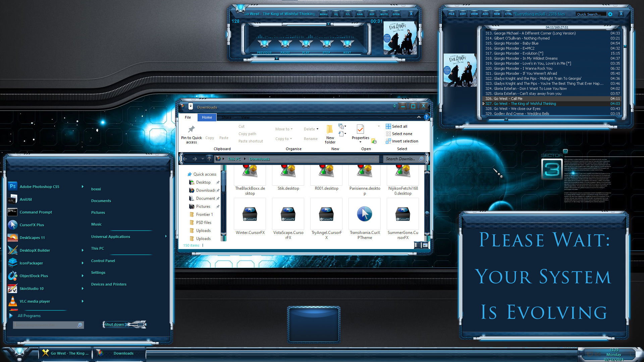
Task: Switch to the File tab in Explorer
Action: coord(188,117)
